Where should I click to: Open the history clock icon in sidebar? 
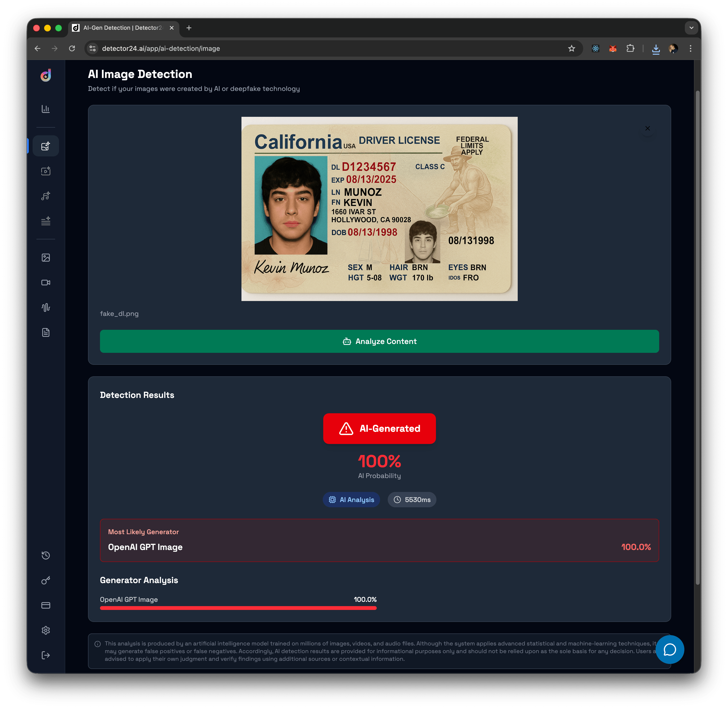pos(45,555)
